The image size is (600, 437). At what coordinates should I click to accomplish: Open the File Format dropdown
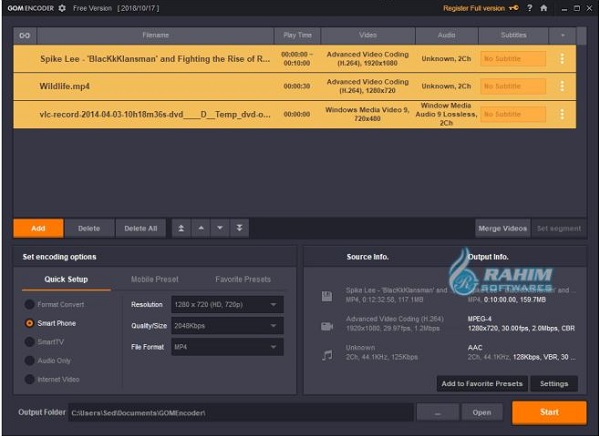[227, 347]
